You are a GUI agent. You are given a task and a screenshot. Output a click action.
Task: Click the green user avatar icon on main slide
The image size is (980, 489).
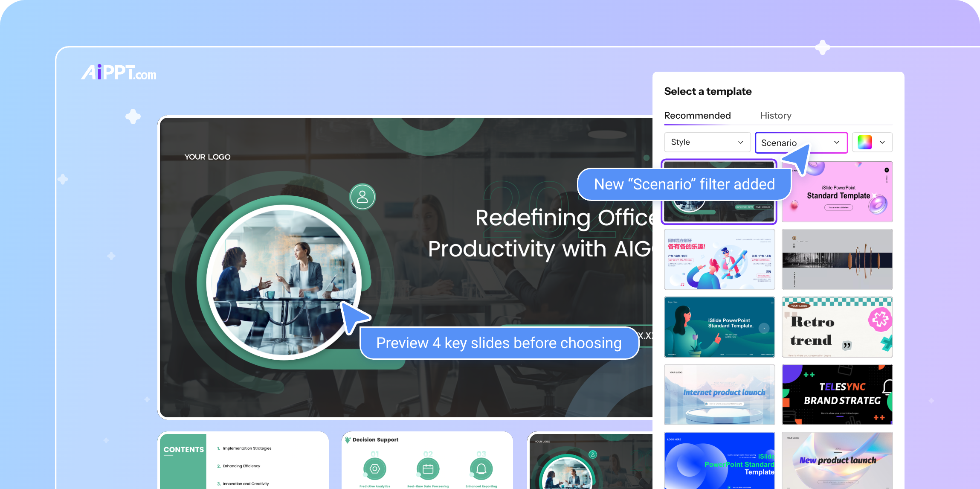click(x=362, y=197)
